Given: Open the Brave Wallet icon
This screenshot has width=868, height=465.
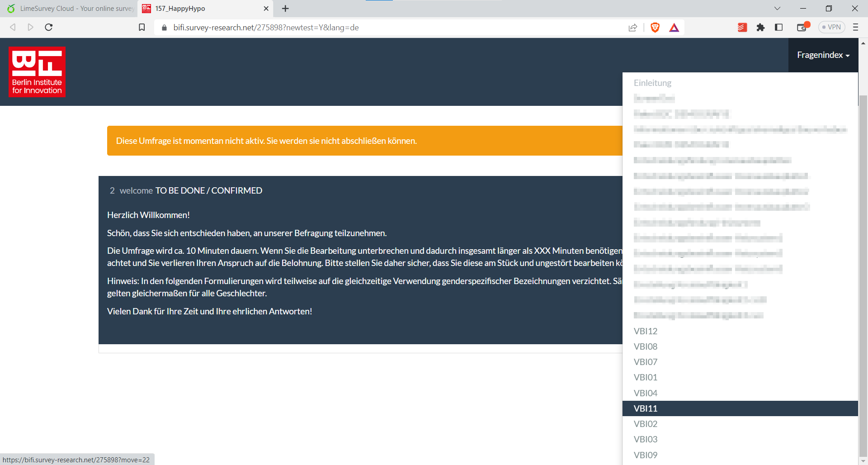Looking at the screenshot, I should pyautogui.click(x=803, y=27).
